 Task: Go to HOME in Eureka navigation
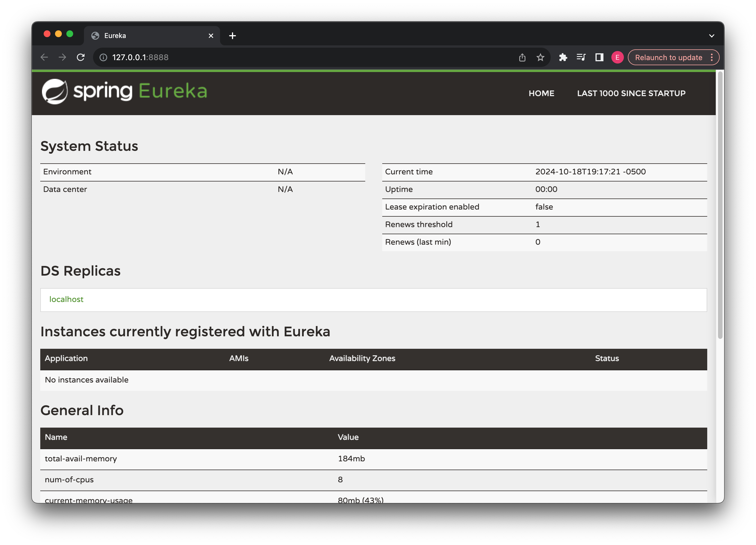(x=541, y=93)
